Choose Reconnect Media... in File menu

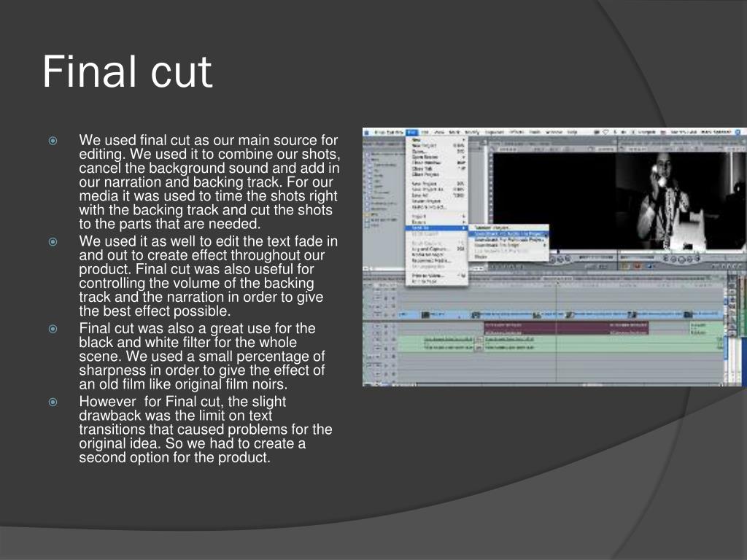pyautogui.click(x=436, y=260)
